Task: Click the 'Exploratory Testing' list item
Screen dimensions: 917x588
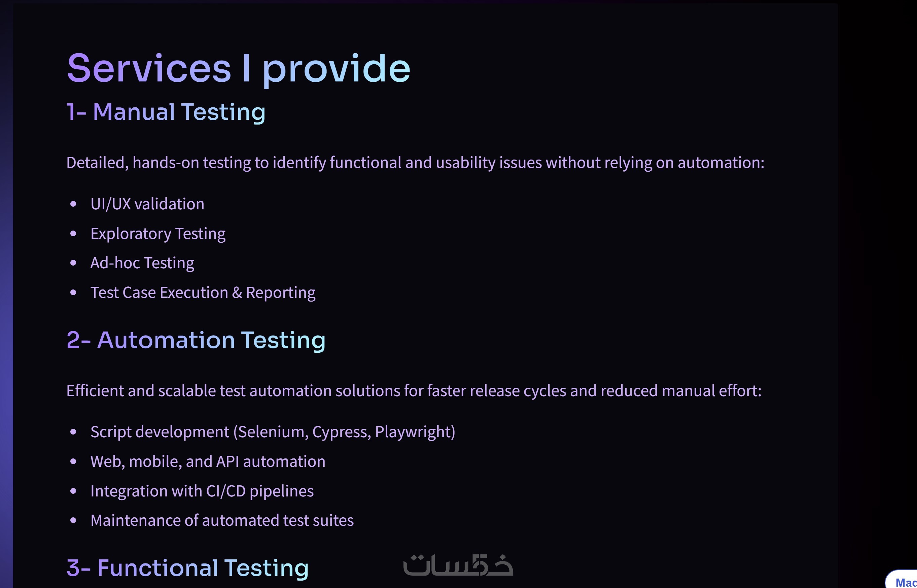Action: [x=158, y=234]
